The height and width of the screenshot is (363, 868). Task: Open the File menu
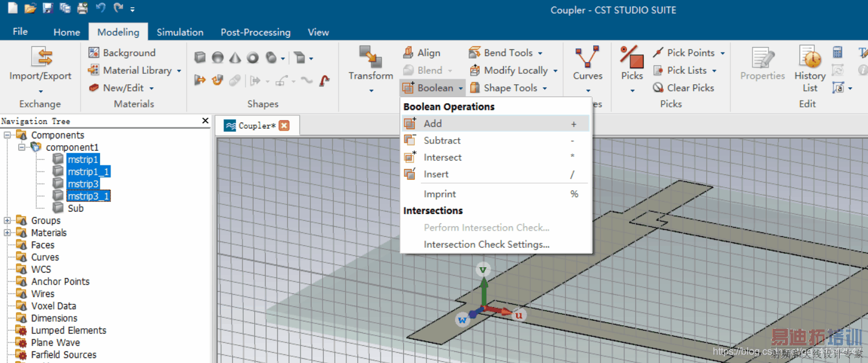20,32
